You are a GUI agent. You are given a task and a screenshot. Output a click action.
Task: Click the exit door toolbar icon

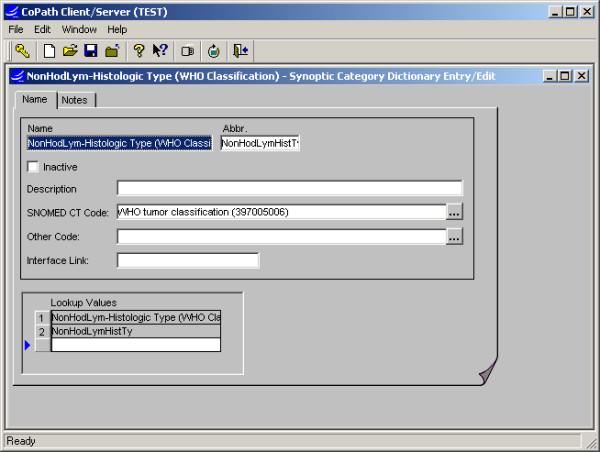(240, 50)
